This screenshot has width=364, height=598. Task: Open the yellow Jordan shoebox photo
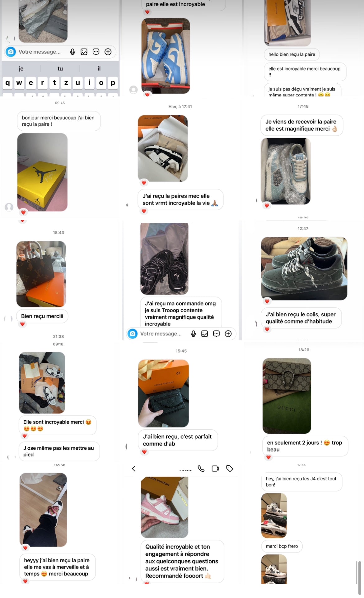coord(42,172)
